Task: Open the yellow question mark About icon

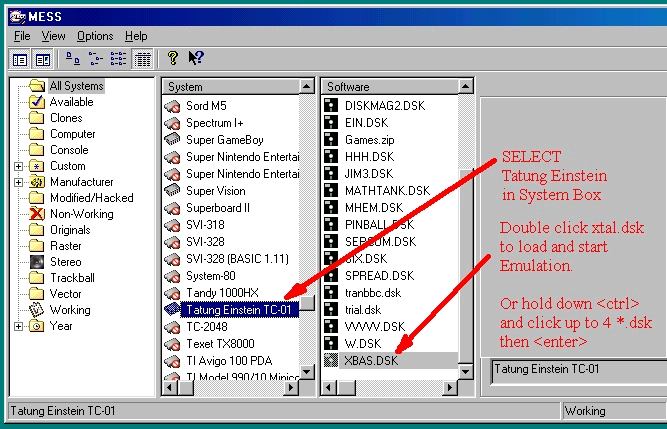Action: (x=173, y=58)
